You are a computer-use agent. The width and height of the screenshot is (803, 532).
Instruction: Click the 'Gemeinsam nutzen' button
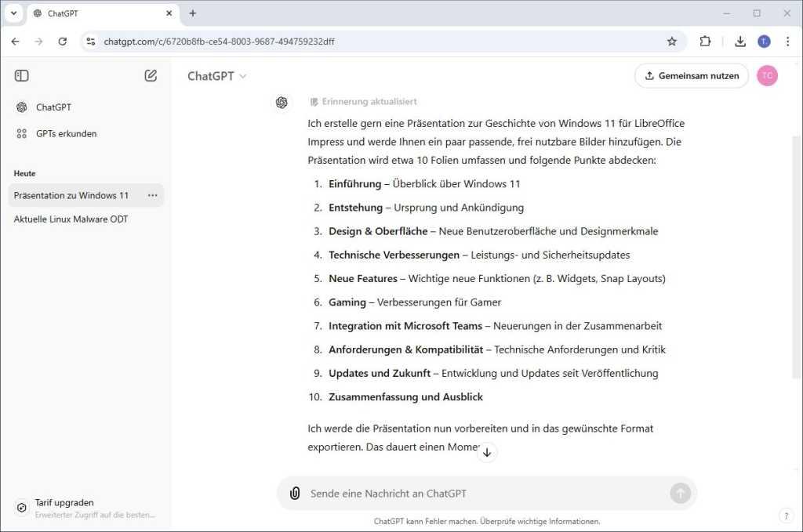pyautogui.click(x=691, y=75)
